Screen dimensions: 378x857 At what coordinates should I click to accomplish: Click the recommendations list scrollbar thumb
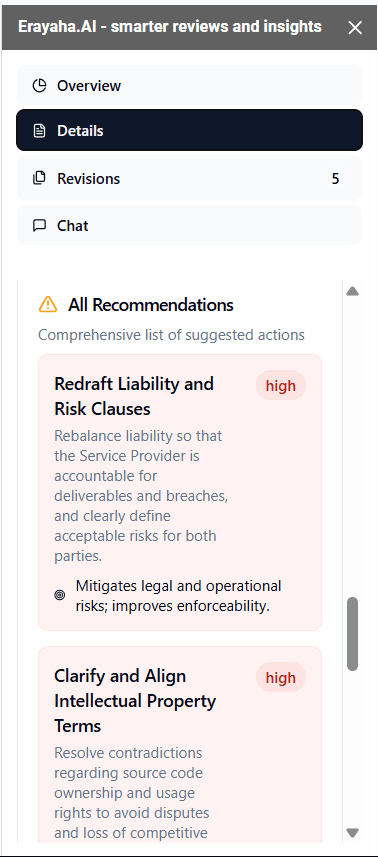pos(352,634)
